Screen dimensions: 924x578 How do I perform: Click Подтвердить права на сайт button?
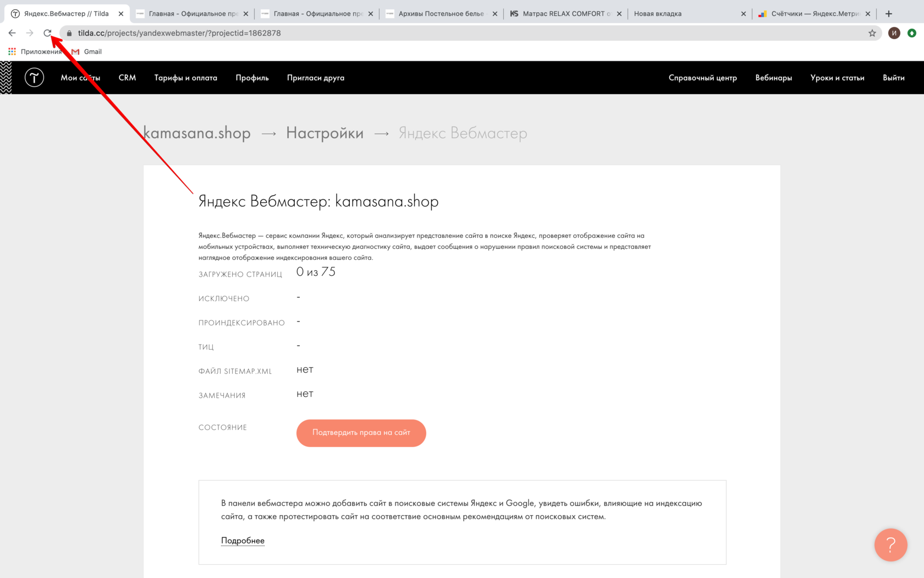(x=361, y=433)
